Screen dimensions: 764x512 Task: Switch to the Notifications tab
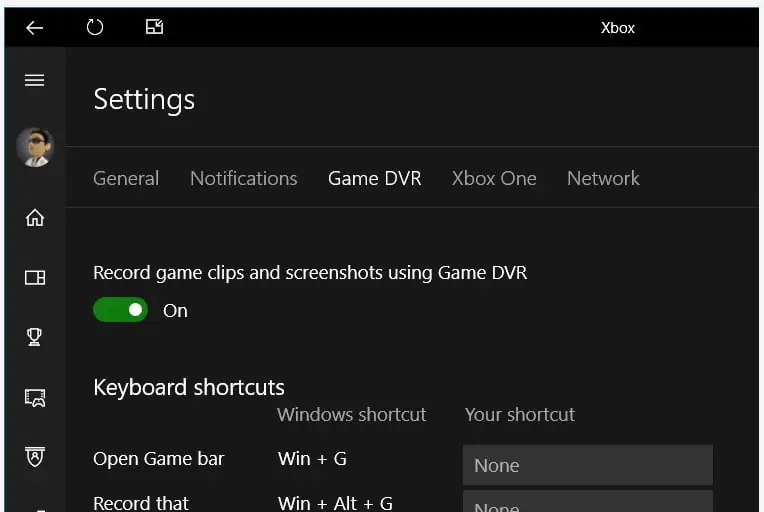click(x=244, y=178)
